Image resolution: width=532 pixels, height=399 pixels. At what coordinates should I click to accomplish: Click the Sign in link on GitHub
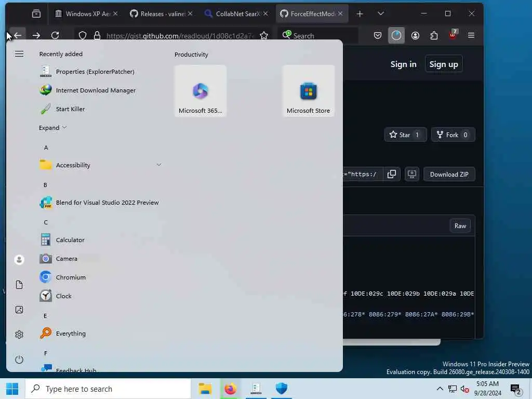[403, 64]
